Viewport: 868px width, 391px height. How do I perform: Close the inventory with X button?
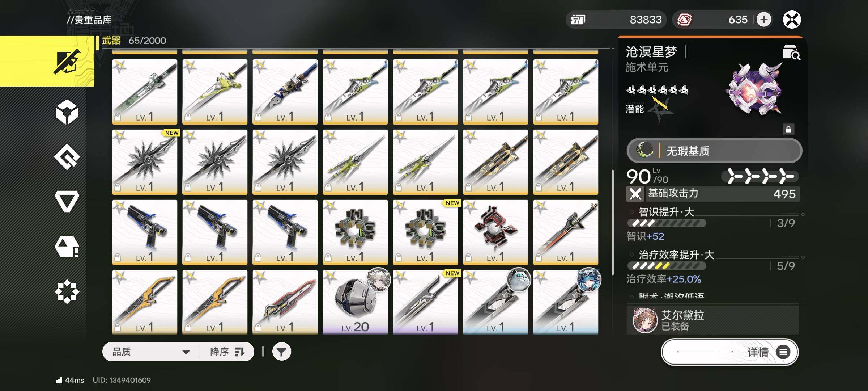(x=792, y=20)
